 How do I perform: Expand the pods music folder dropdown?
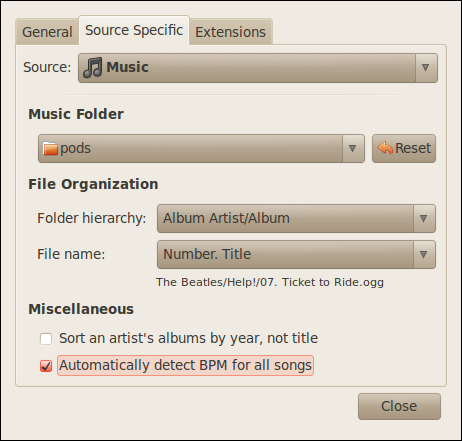[352, 148]
